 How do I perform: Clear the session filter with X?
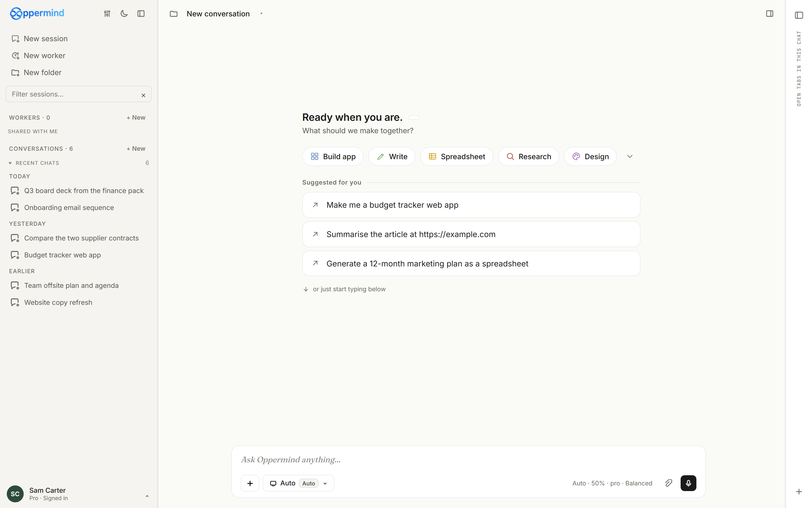coord(143,95)
